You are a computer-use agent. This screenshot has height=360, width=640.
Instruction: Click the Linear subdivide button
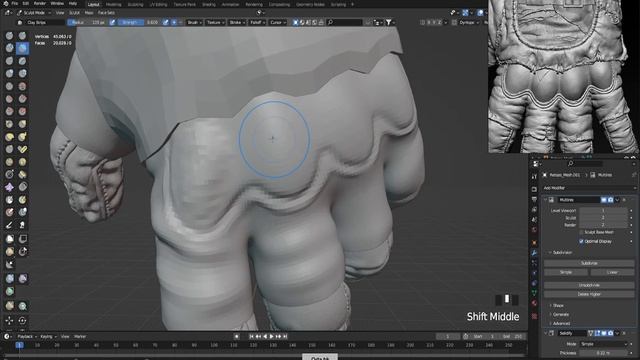[x=612, y=272]
